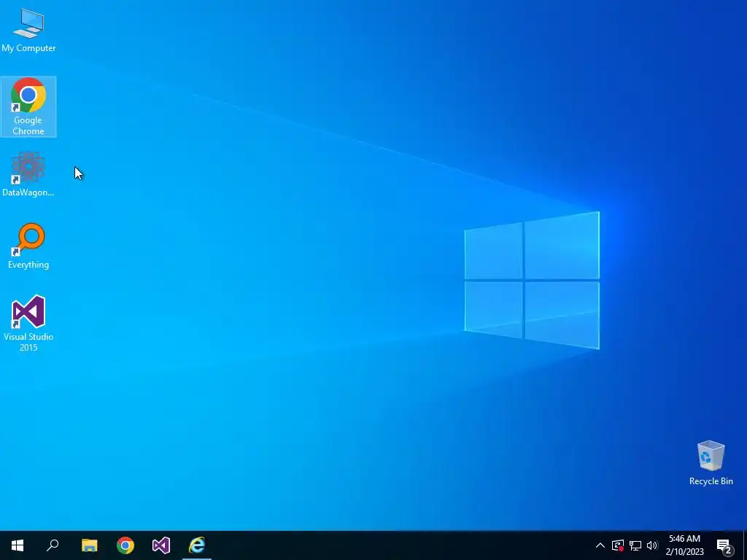Open network status tray icon
This screenshot has height=560, width=747.
(635, 545)
